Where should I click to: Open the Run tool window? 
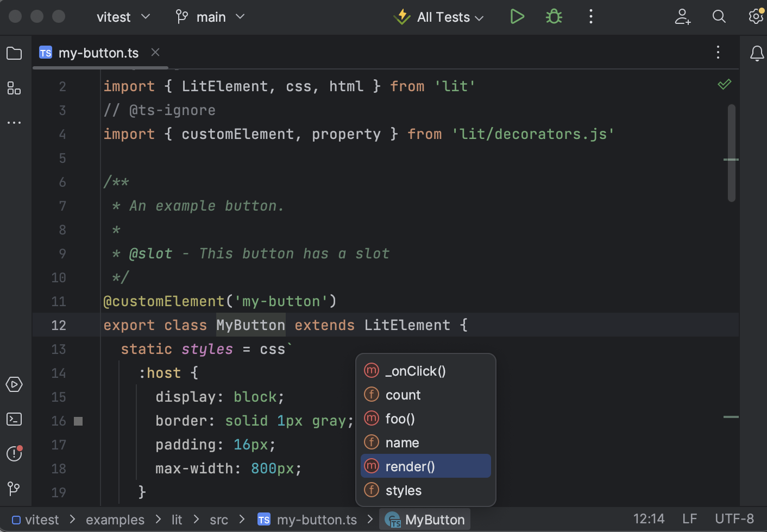click(x=14, y=384)
